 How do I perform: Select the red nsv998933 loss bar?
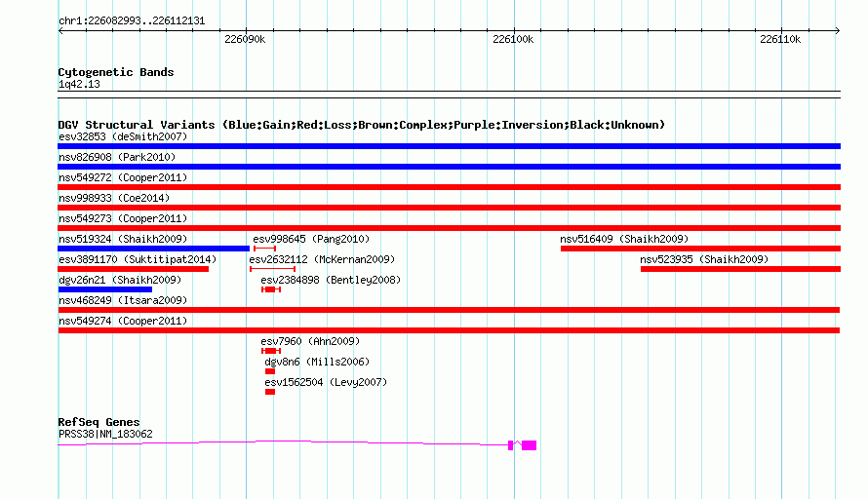(x=449, y=208)
